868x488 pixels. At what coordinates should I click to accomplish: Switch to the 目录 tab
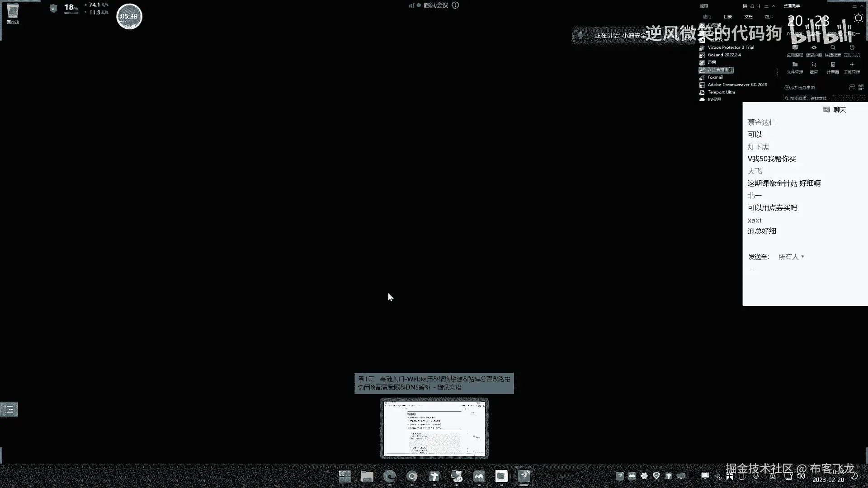tap(728, 17)
